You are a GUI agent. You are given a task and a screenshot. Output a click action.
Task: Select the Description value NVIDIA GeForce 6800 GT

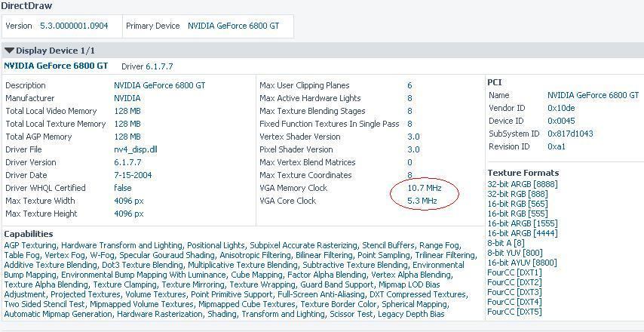tap(160, 85)
